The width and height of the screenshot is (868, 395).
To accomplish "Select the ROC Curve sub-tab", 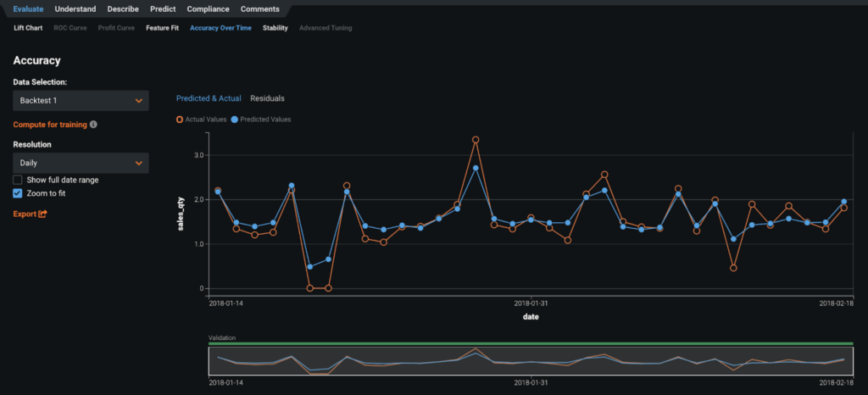I will pos(70,28).
